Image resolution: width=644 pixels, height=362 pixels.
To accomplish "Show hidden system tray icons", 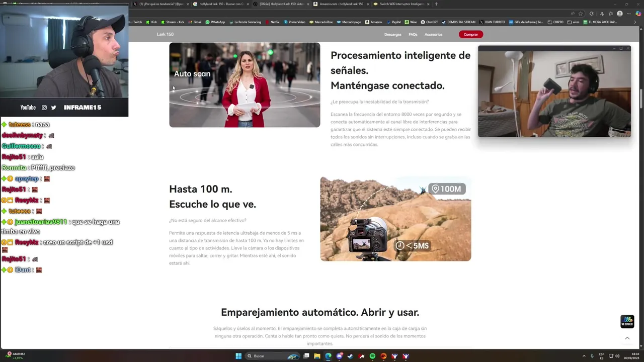I will [x=584, y=356].
